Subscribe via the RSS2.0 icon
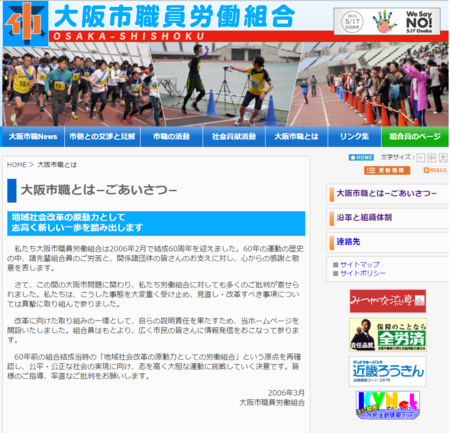The height and width of the screenshot is (433, 450). coord(435,170)
